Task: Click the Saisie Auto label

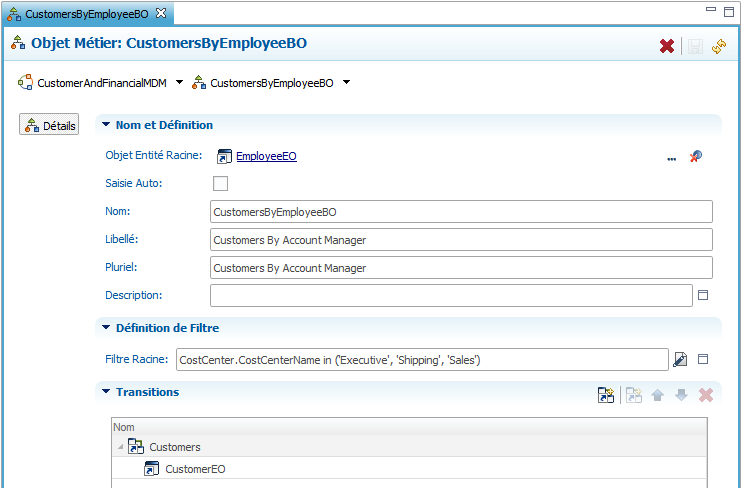Action: pos(133,183)
